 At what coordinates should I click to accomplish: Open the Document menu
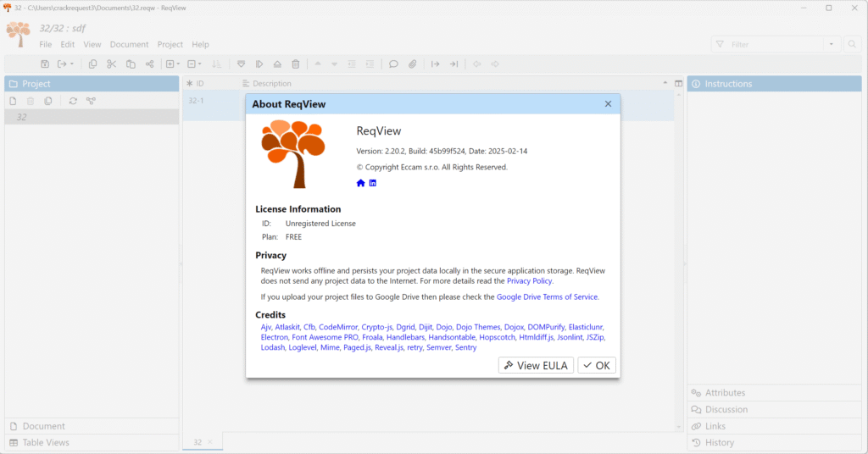pos(129,44)
